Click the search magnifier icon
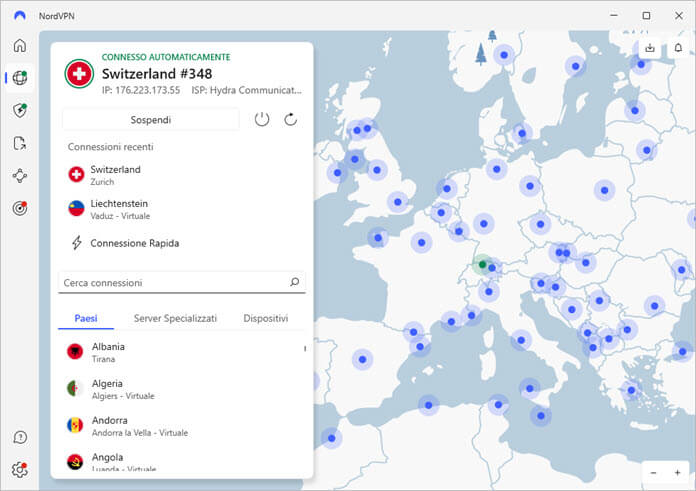The height and width of the screenshot is (491, 696). pos(294,282)
